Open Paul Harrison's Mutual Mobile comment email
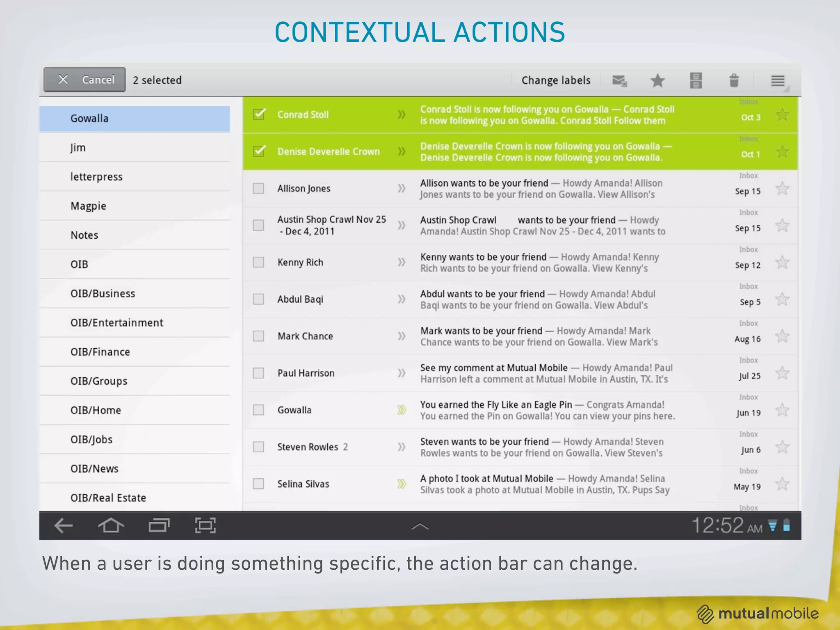 (x=520, y=373)
